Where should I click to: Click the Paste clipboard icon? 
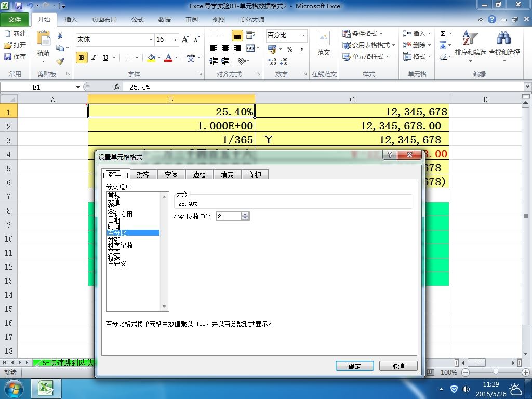(43, 38)
